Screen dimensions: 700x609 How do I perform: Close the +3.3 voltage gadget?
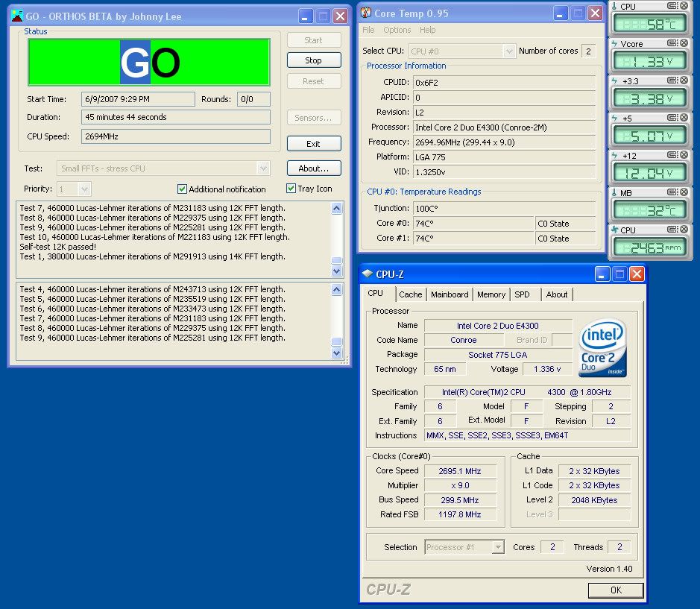pos(684,80)
